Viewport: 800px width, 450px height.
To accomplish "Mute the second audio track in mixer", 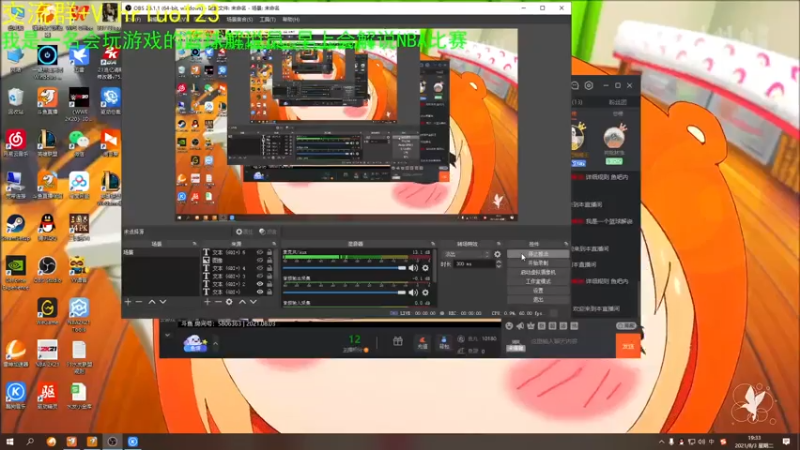I will (x=413, y=292).
